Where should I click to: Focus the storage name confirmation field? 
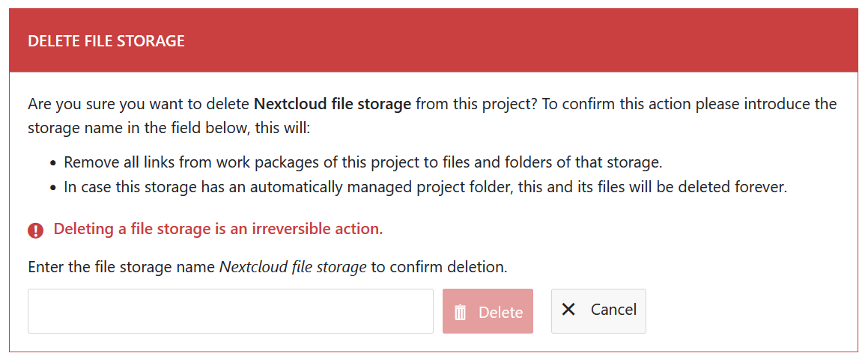[x=230, y=311]
